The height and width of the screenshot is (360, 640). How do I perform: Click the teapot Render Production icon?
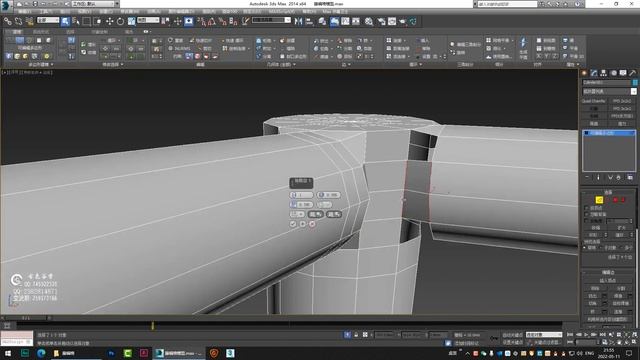[x=402, y=21]
